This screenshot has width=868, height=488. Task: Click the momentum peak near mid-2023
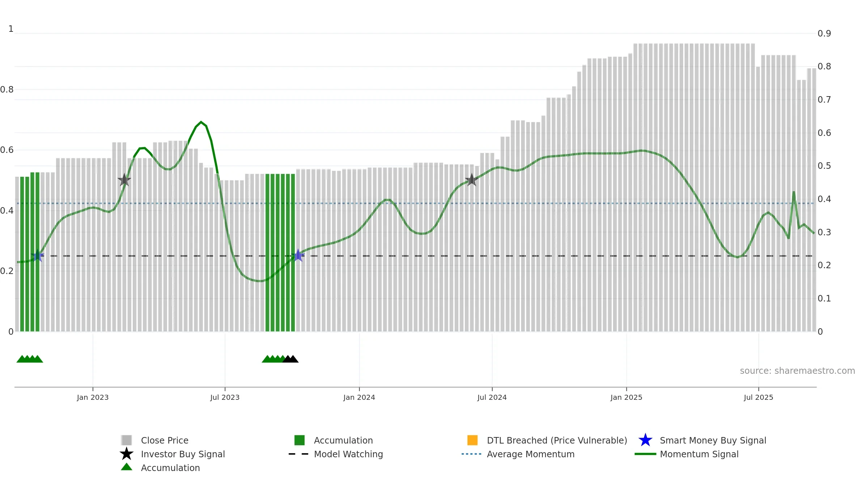coord(201,122)
